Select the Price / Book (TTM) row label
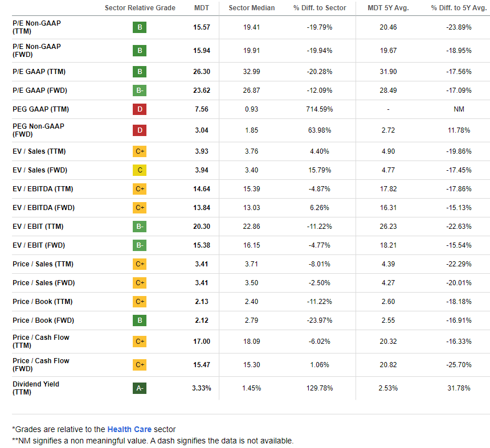The width and height of the screenshot is (490, 448). (43, 302)
